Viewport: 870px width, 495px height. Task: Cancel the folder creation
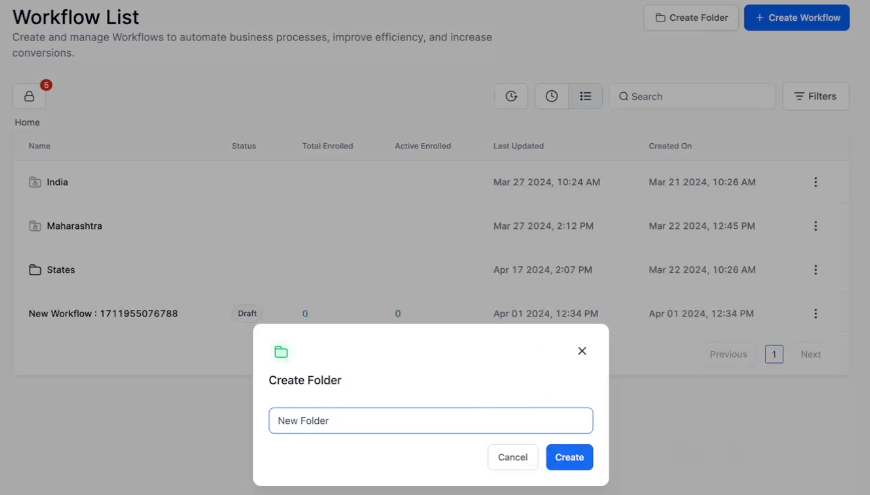point(512,457)
